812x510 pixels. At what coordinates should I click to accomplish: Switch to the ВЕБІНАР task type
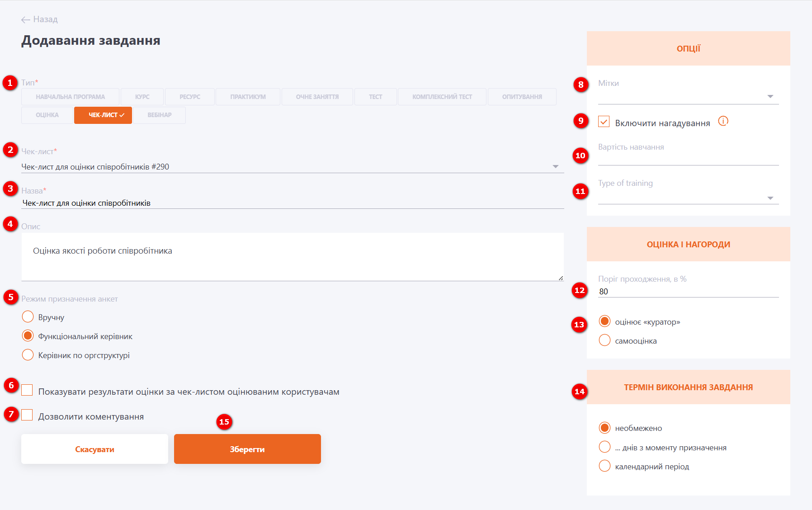click(159, 115)
